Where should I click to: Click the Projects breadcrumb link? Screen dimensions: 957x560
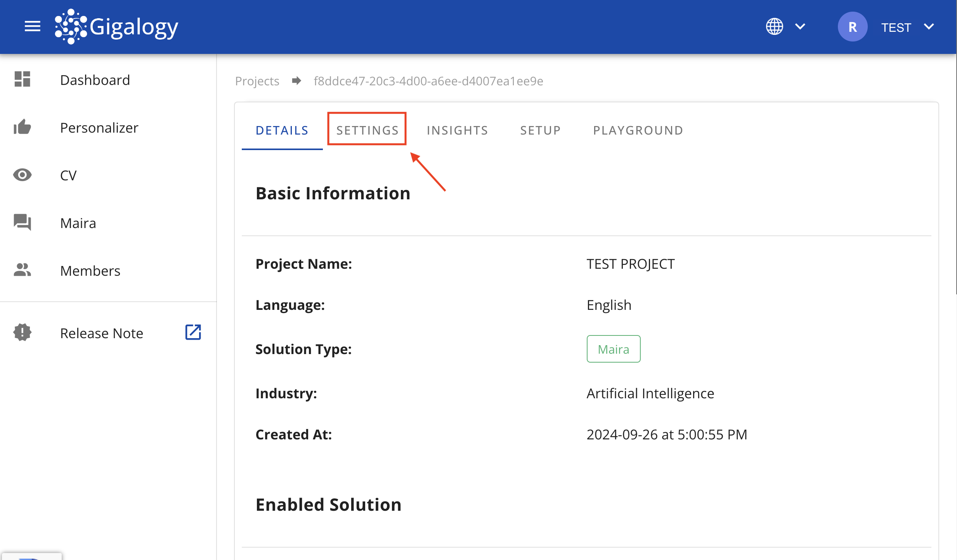[x=257, y=81]
